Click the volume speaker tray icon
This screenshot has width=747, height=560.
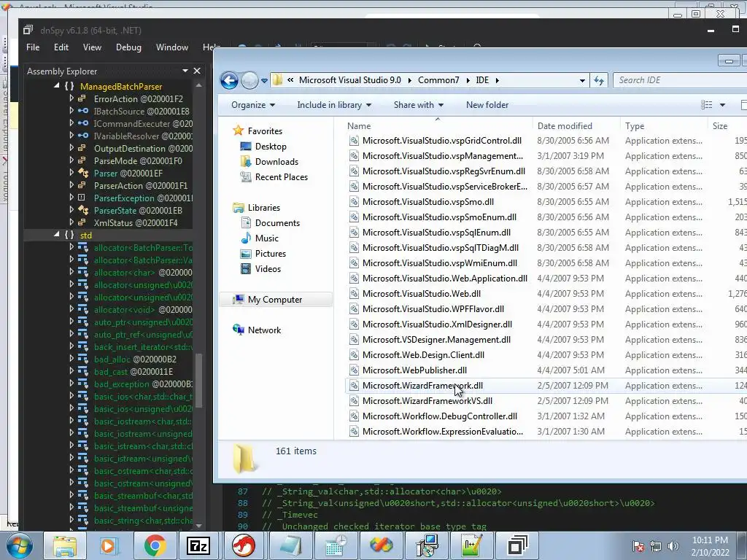click(x=673, y=546)
